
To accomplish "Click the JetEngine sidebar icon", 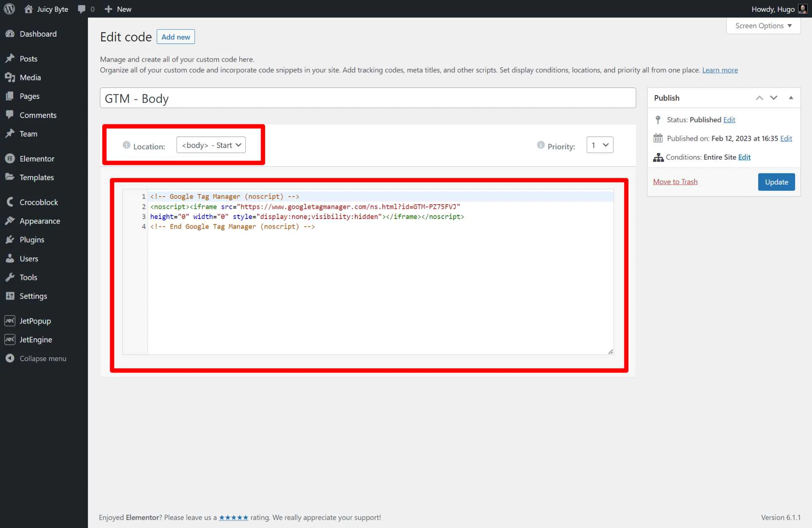I will click(10, 339).
